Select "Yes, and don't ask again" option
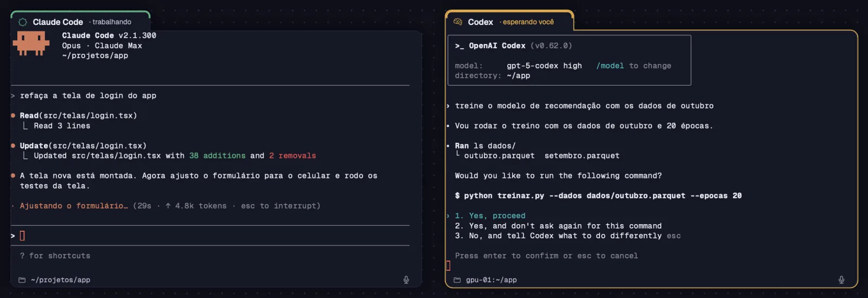The width and height of the screenshot is (868, 298). [558, 226]
